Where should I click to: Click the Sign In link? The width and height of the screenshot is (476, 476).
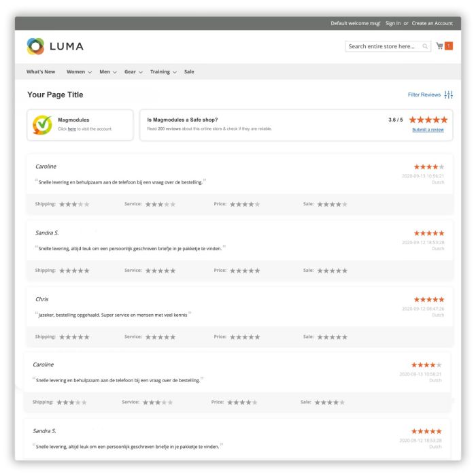[392, 23]
